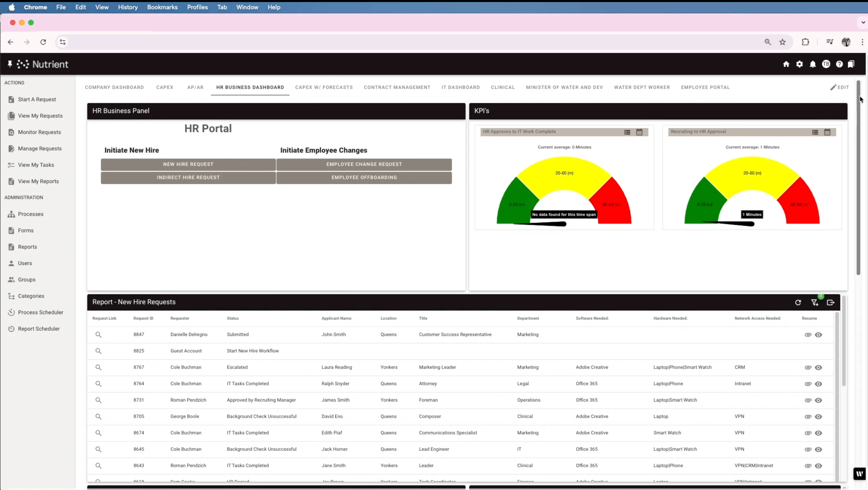The image size is (868, 490).
Task: Click the home icon in the top bar
Action: 786,64
